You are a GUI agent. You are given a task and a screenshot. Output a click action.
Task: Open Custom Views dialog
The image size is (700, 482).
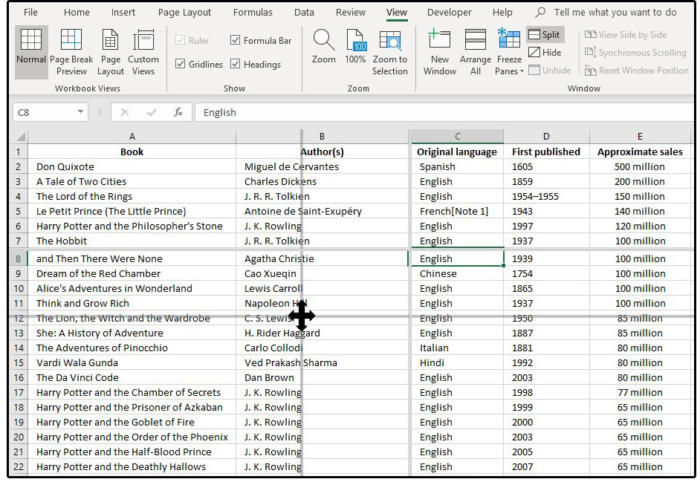pyautogui.click(x=143, y=52)
